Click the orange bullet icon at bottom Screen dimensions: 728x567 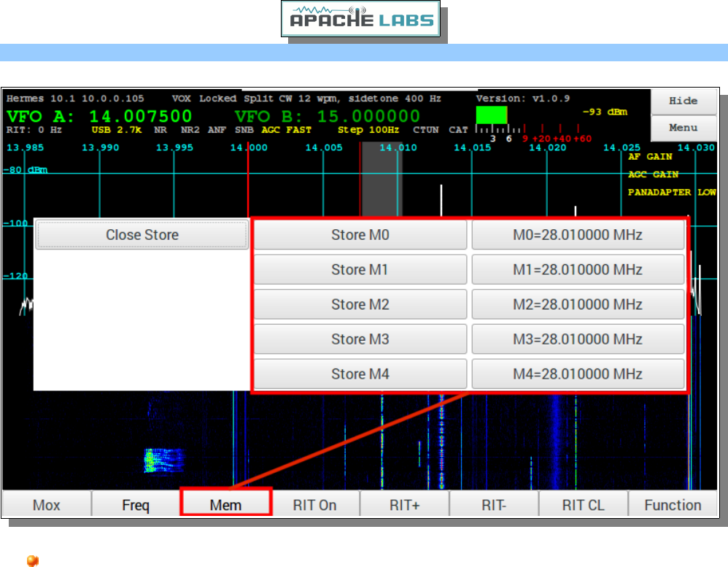pyautogui.click(x=33, y=560)
